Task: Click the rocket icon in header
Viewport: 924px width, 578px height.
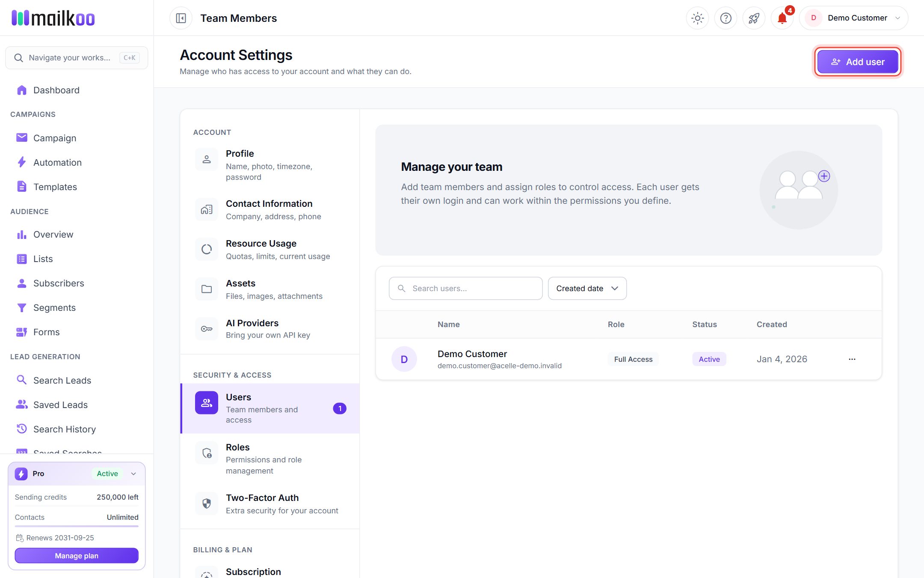Action: point(754,18)
